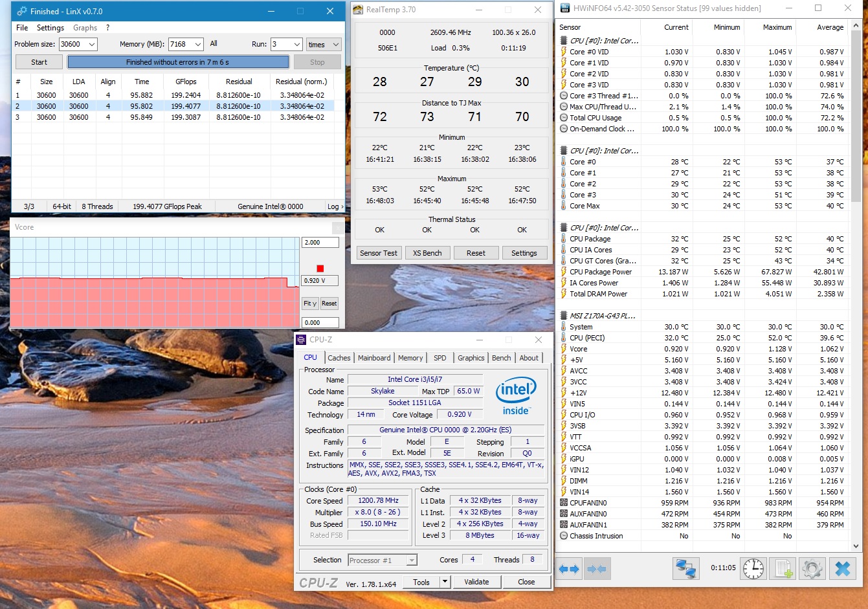Click the thermometer icon beside Core Max
The image size is (868, 609).
click(563, 206)
